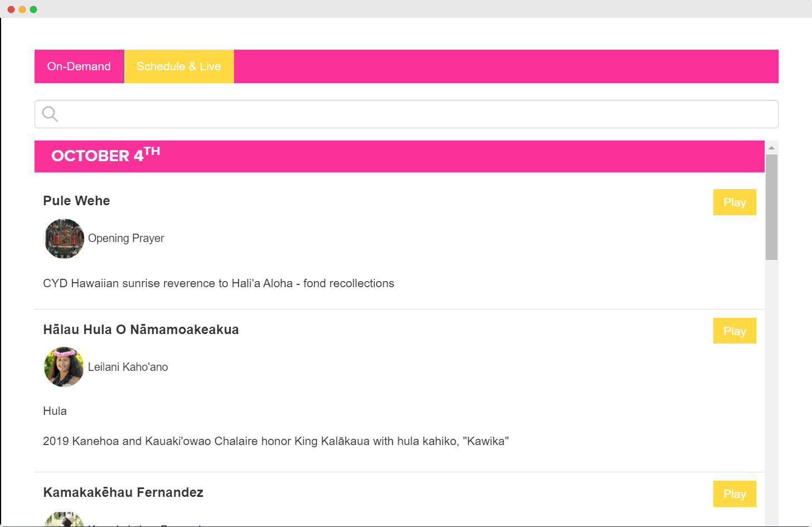Viewport: 812px width, 527px height.
Task: Click the Leilani Kaho'ano performer name
Action: tap(128, 367)
